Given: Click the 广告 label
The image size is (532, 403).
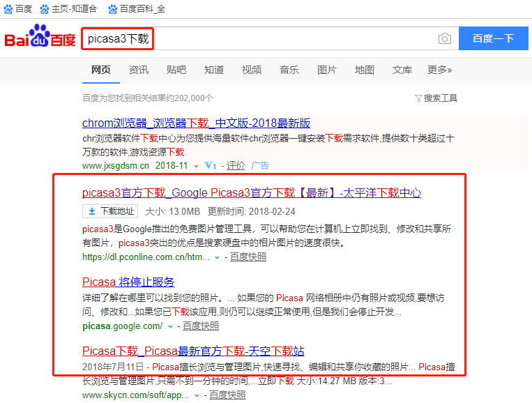Looking at the screenshot, I should coord(260,165).
